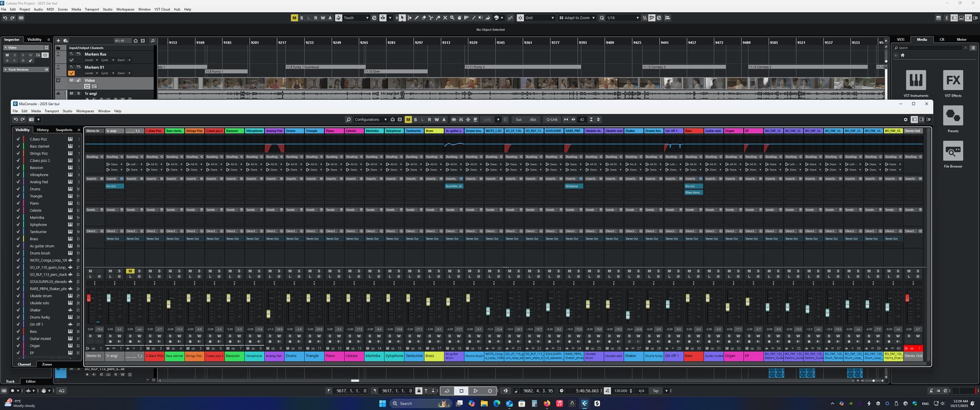
Task: Open the Transport menu in main menu bar
Action: click(92, 9)
